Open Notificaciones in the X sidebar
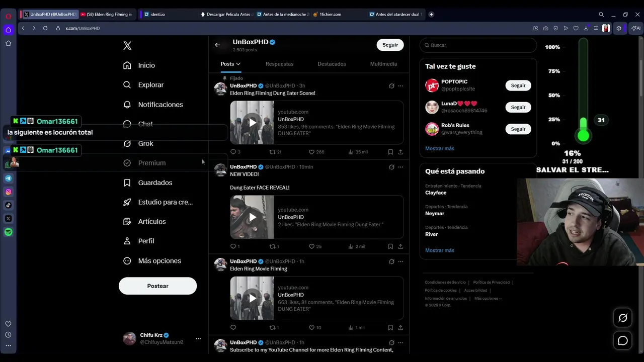 click(x=153, y=105)
